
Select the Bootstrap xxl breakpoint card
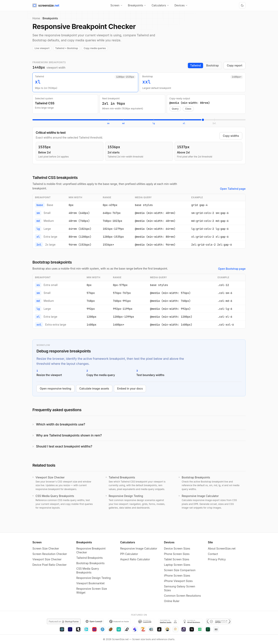[x=193, y=82]
